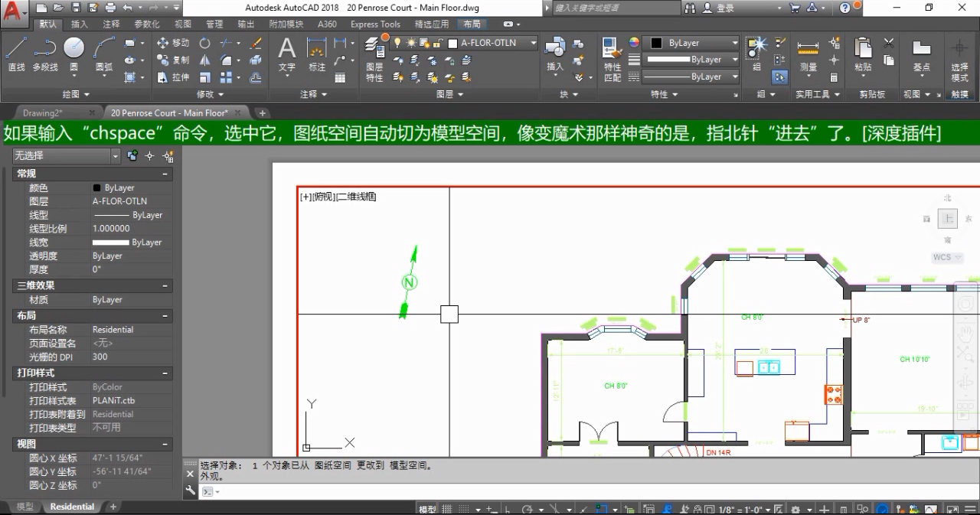Toggle layer freeze sun icon

tap(411, 43)
